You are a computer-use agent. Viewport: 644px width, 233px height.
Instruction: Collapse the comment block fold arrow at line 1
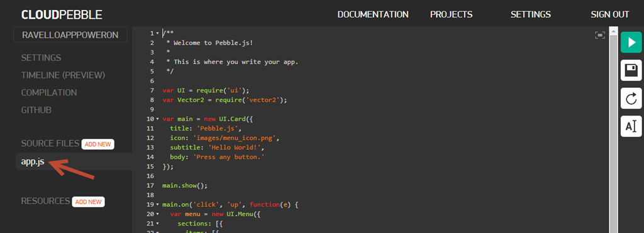(158, 33)
